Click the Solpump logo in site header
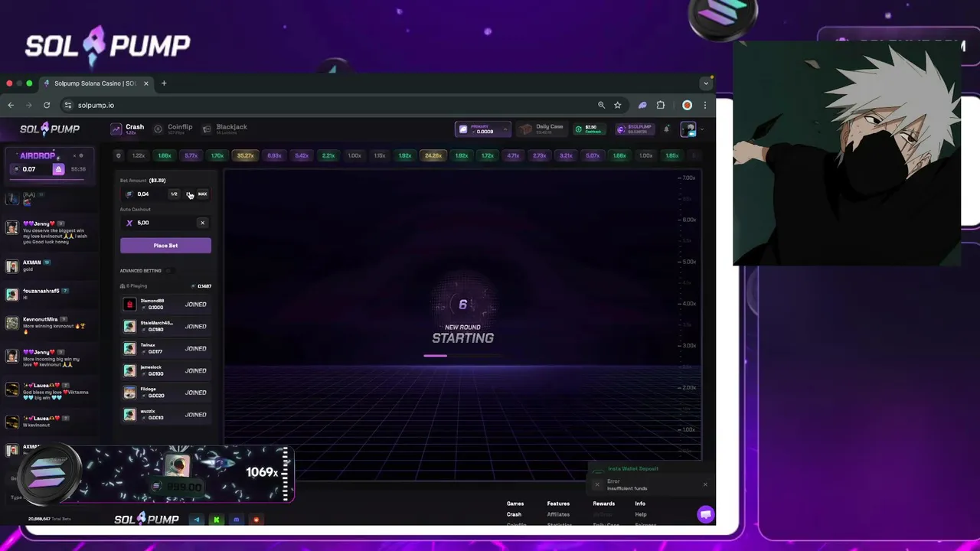The width and height of the screenshot is (980, 551). 50,129
